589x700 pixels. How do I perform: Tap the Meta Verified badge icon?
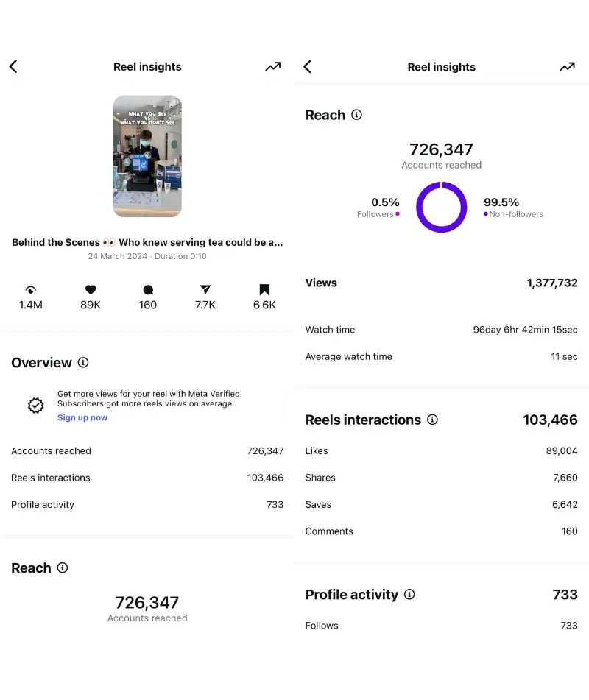coord(35,406)
